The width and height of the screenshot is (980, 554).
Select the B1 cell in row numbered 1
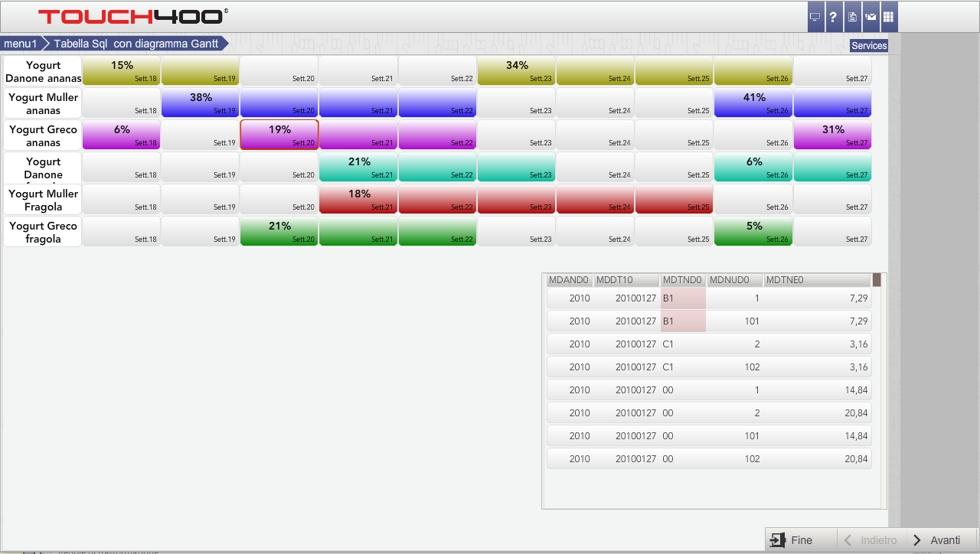[x=683, y=298]
